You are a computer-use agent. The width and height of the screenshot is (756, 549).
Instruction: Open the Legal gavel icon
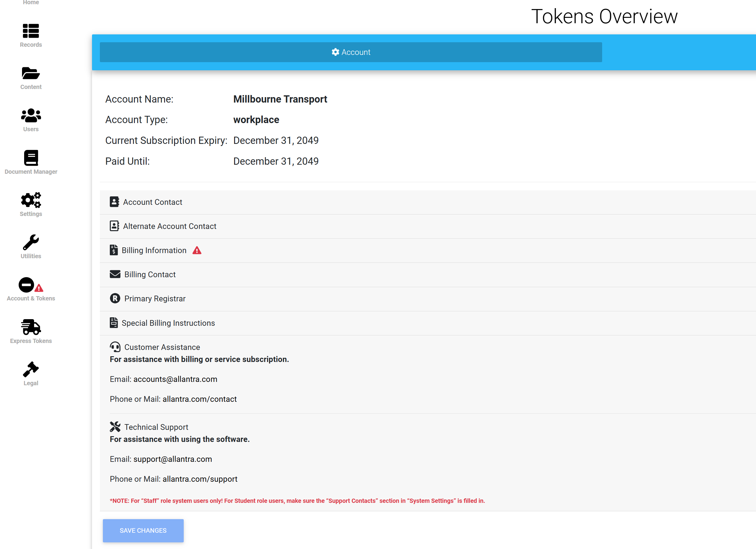click(x=31, y=369)
